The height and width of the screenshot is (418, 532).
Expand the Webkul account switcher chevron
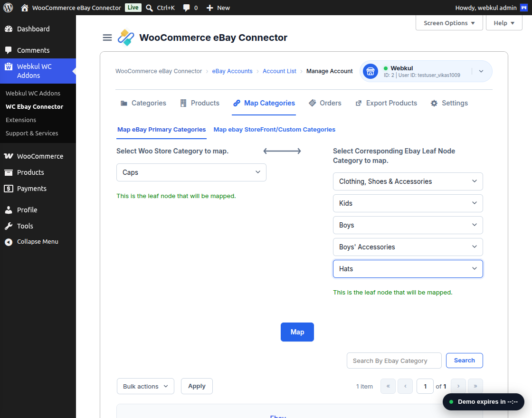481,71
